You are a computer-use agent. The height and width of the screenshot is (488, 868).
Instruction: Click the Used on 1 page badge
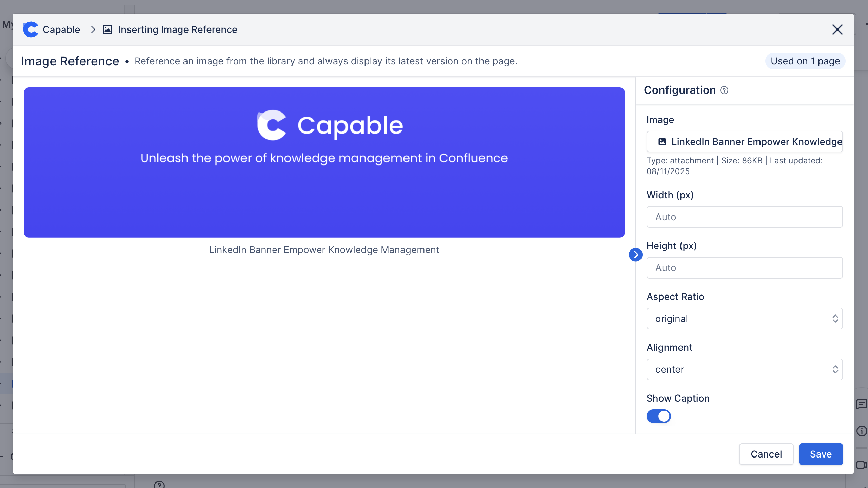[x=805, y=61]
